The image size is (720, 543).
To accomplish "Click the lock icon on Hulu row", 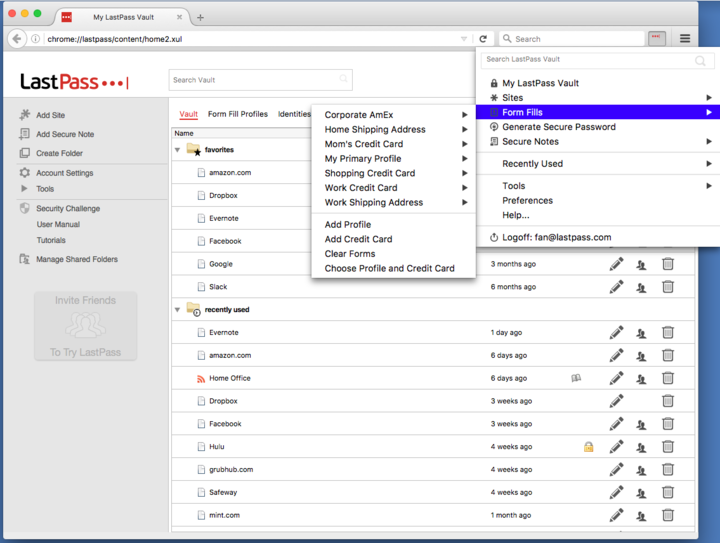I will pyautogui.click(x=589, y=446).
